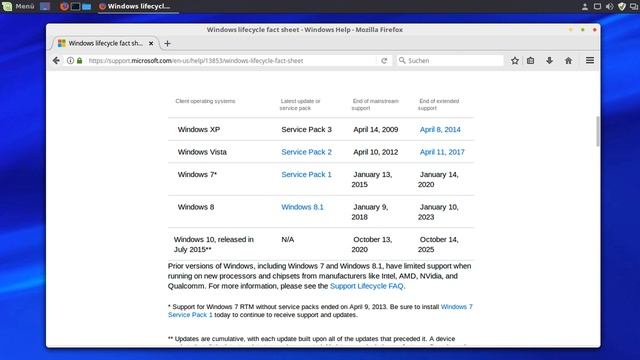The image size is (640, 360).
Task: Click the N/A cell in Windows 10 row
Action: coord(287,240)
